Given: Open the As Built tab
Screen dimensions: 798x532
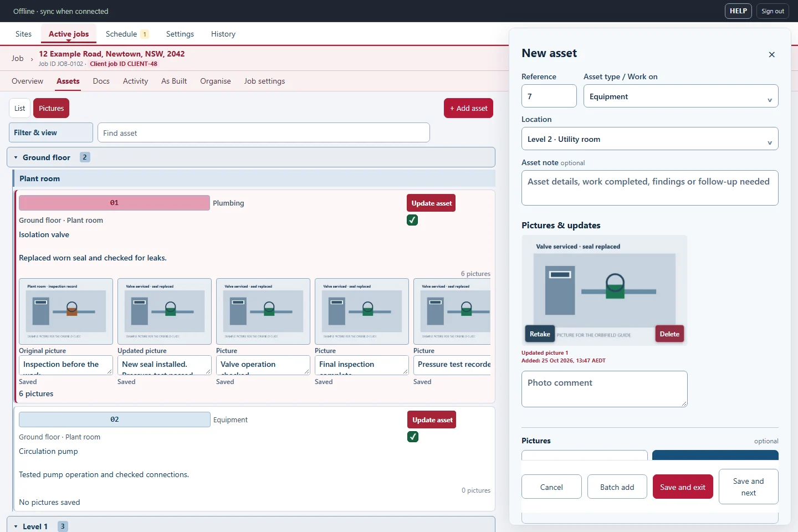Looking at the screenshot, I should pyautogui.click(x=174, y=81).
